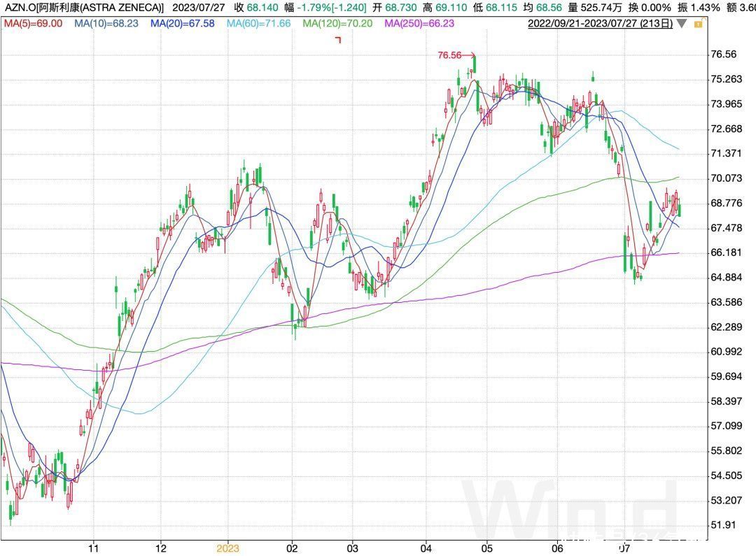
Task: Click the 76.56 peak price annotation
Action: [x=449, y=55]
